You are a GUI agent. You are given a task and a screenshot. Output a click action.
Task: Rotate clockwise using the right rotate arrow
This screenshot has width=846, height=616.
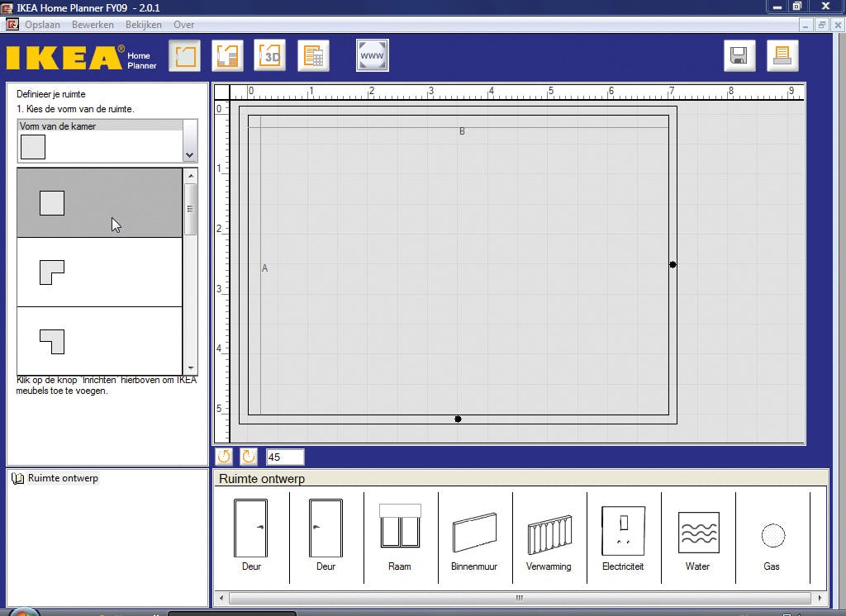tap(248, 457)
